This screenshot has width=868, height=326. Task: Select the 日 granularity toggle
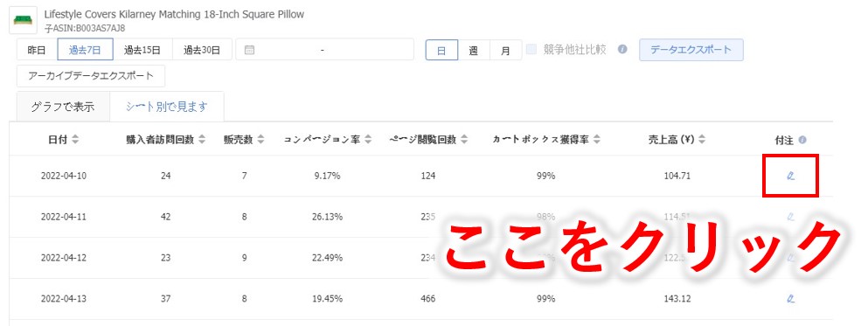[441, 50]
